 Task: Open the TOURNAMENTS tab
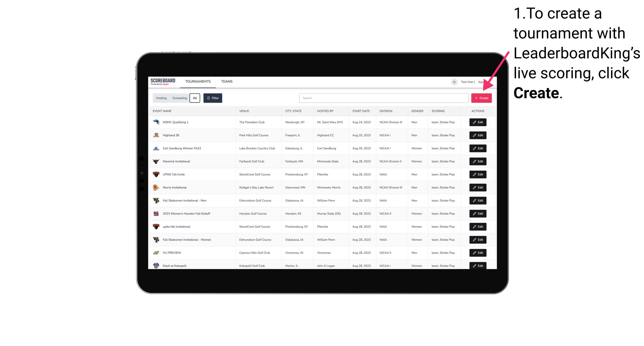coord(198,81)
